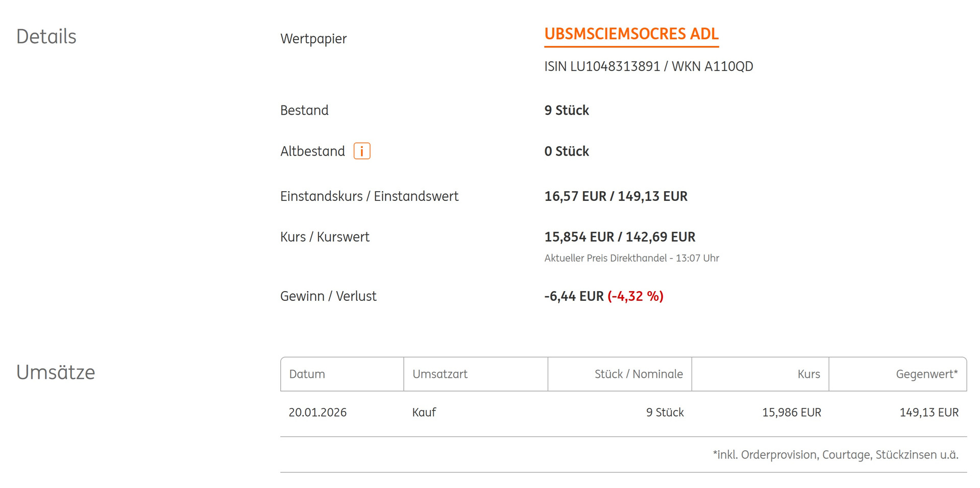
Task: Click the Gegenwert* column header
Action: tap(926, 374)
